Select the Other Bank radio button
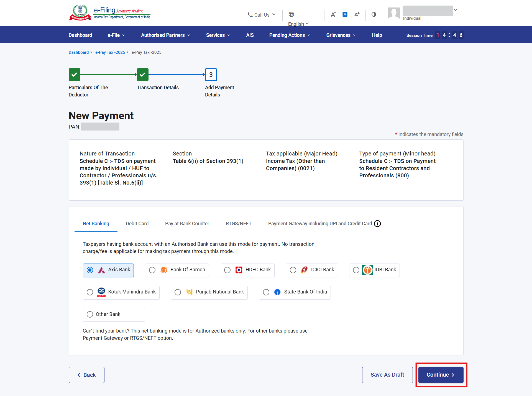This screenshot has width=532, height=396. tap(90, 315)
